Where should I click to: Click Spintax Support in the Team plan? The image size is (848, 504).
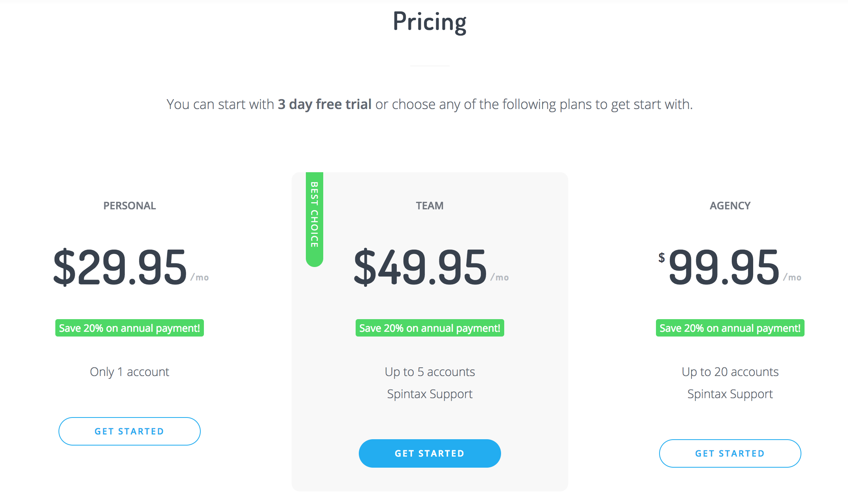430,394
